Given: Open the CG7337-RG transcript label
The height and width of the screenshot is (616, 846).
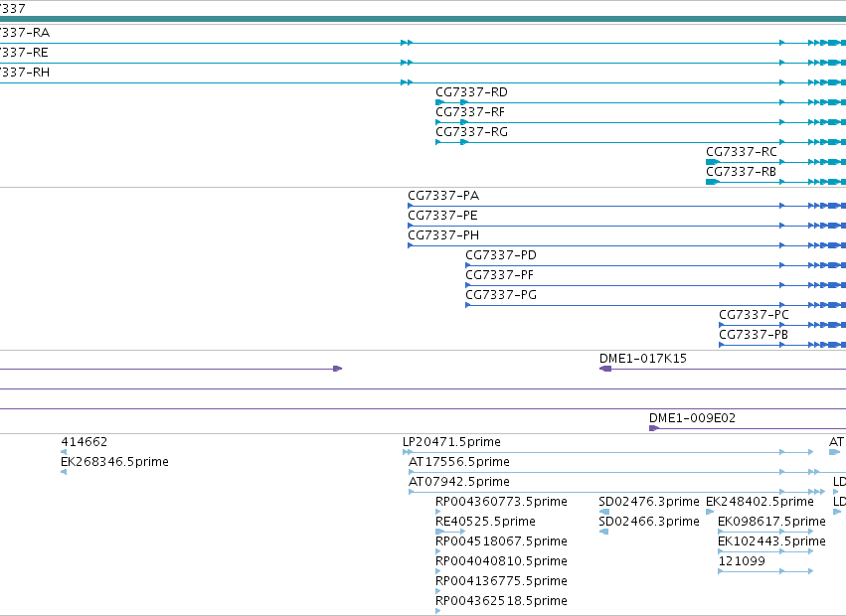Looking at the screenshot, I should tap(471, 132).
